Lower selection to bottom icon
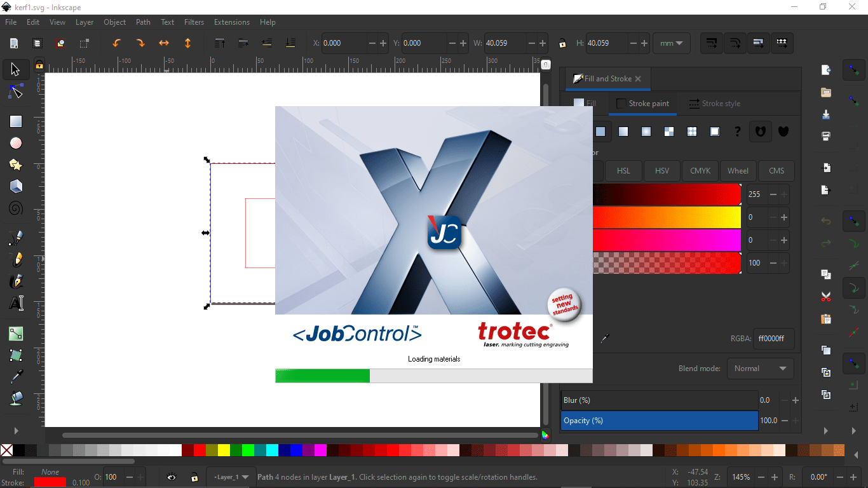The height and width of the screenshot is (488, 868). coord(290,43)
